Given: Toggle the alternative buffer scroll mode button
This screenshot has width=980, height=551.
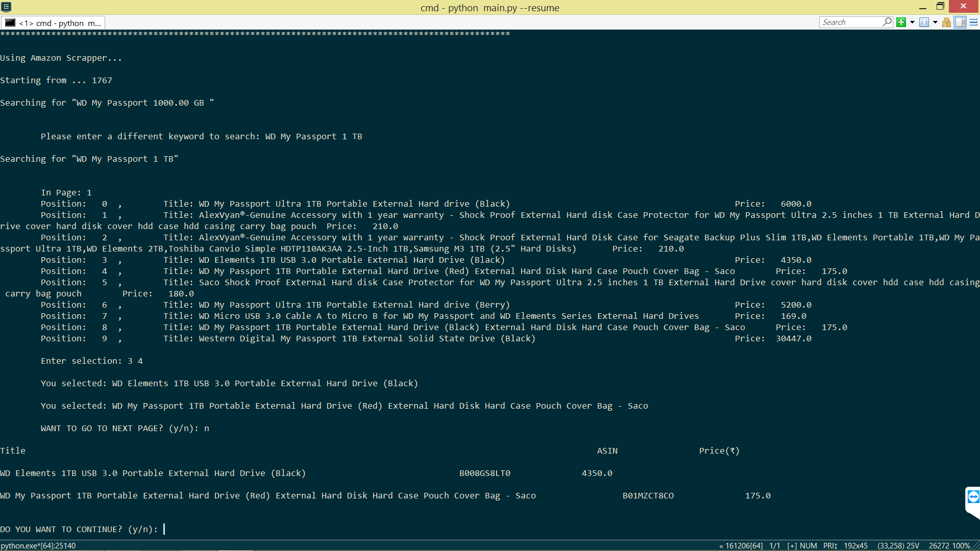Looking at the screenshot, I should pos(960,22).
